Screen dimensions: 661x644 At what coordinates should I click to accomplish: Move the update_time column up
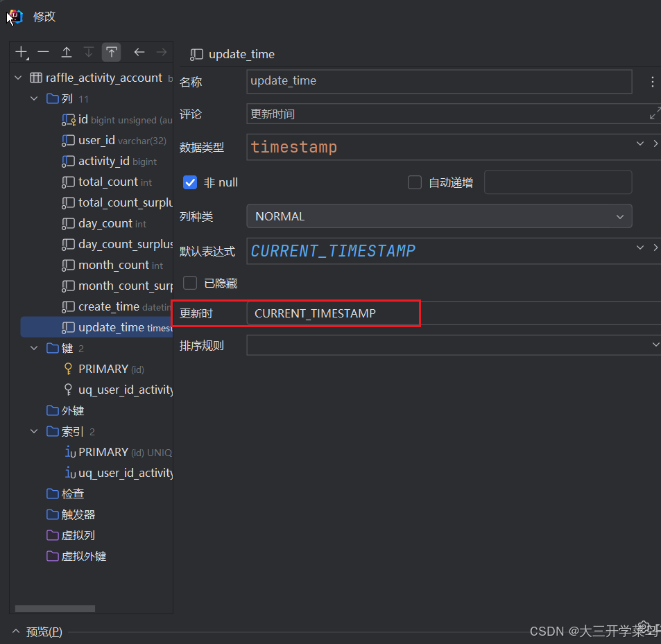[x=66, y=51]
